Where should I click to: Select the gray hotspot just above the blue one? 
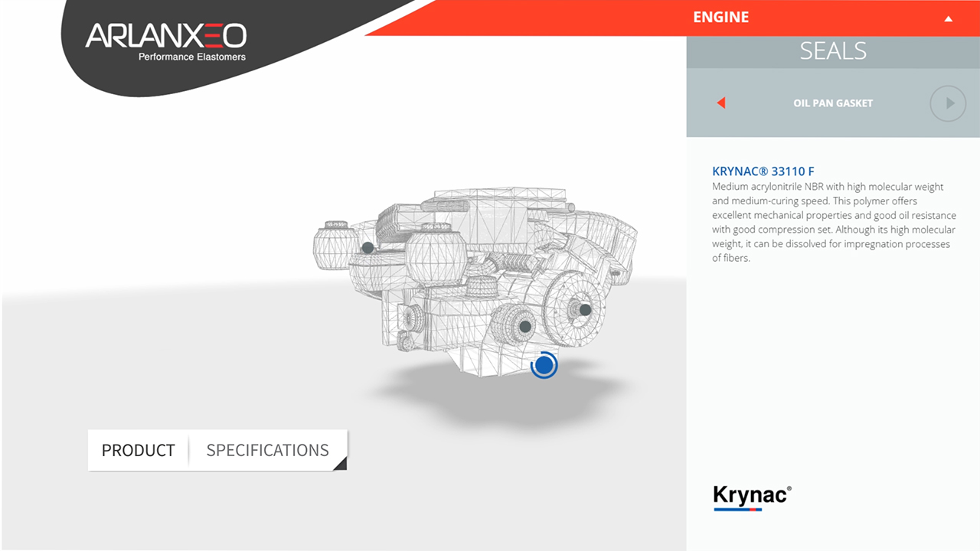tap(525, 327)
